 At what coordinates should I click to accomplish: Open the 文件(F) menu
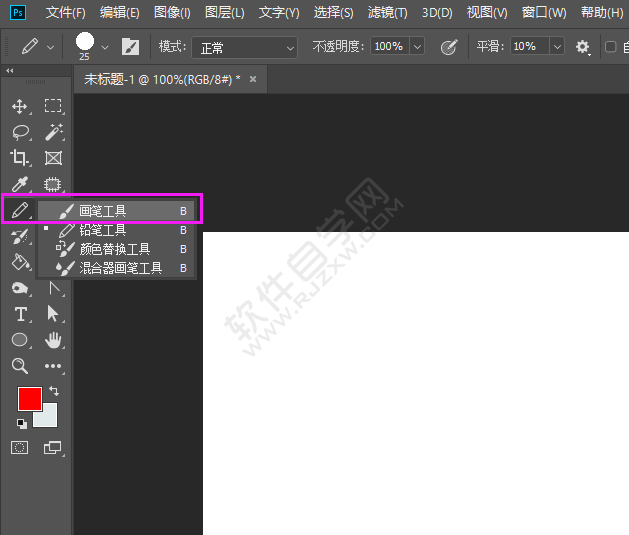coord(65,13)
